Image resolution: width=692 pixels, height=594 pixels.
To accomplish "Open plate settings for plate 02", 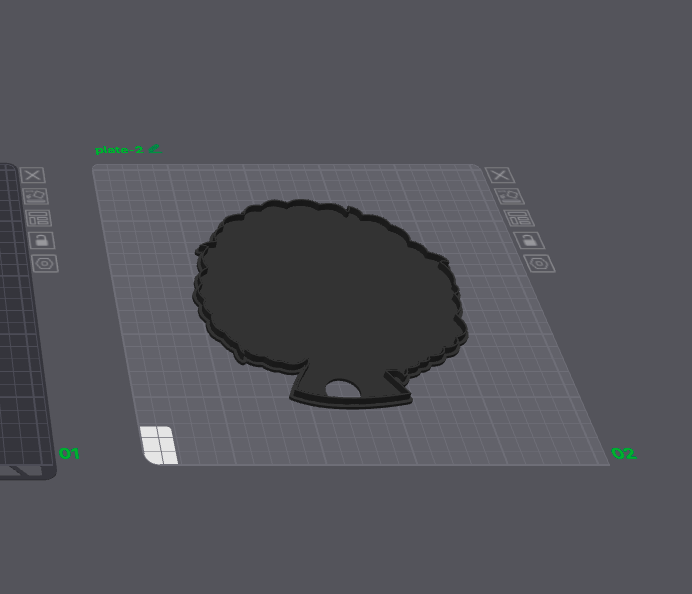I will tap(539, 264).
